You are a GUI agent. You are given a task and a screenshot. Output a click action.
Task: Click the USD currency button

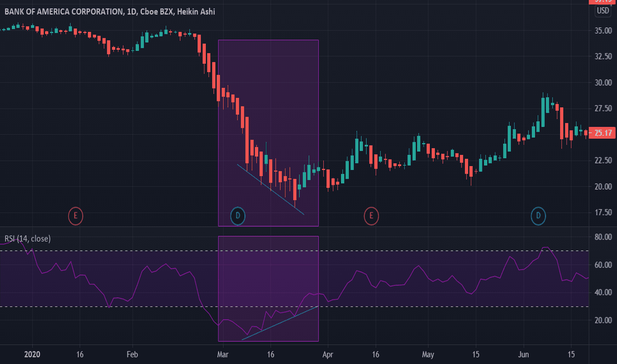(603, 11)
